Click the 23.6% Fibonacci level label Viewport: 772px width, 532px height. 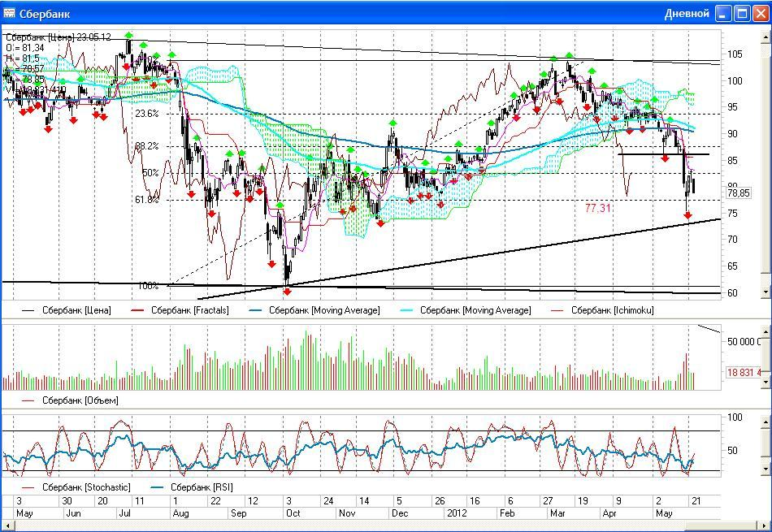click(x=147, y=114)
